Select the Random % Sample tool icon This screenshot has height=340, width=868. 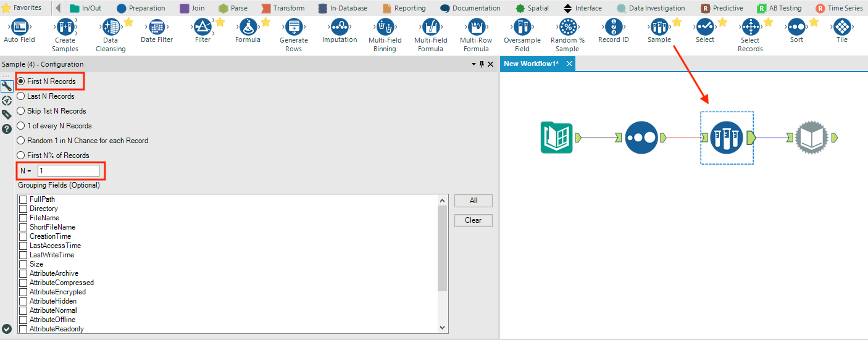click(x=567, y=26)
